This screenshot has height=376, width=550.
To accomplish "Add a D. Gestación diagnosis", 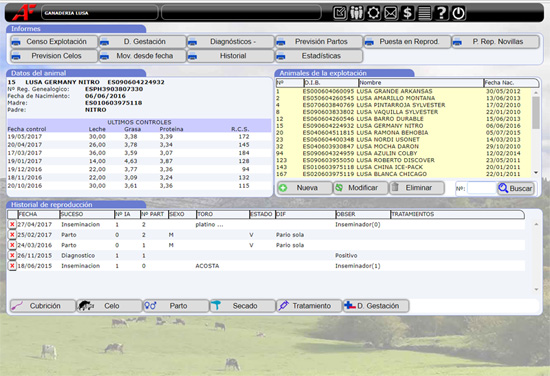I will tap(376, 306).
